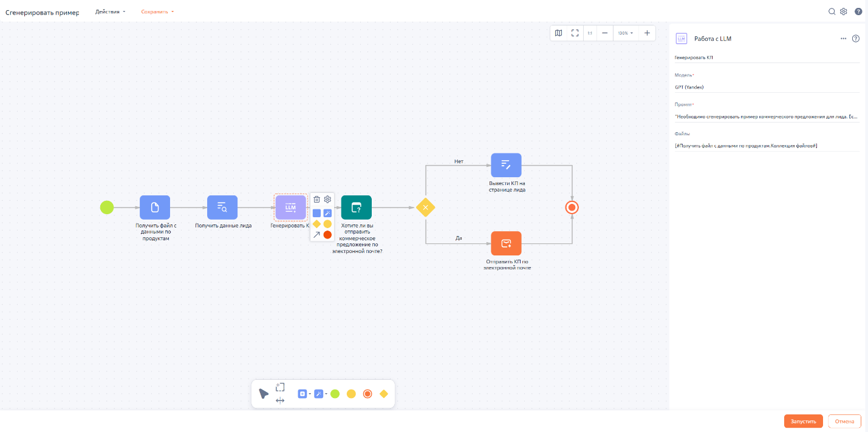
Task: Click the 'Запустить' button
Action: pos(803,421)
